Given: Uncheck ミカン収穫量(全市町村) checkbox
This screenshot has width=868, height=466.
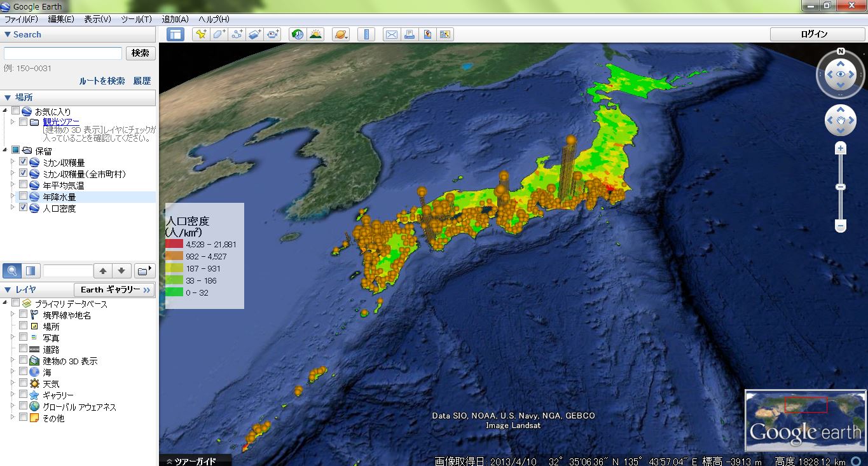Looking at the screenshot, I should coord(24,174).
